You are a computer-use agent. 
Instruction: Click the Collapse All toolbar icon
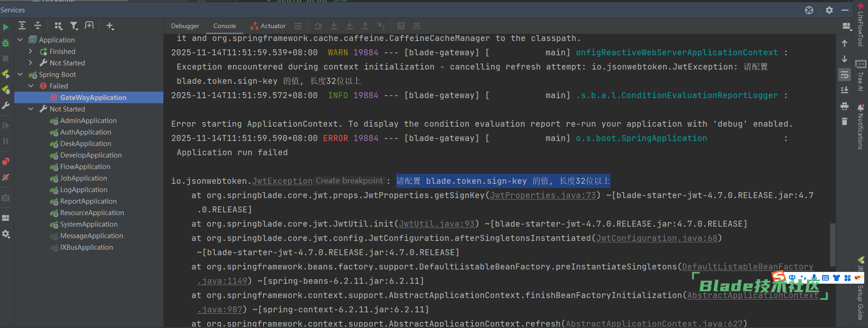(x=38, y=26)
